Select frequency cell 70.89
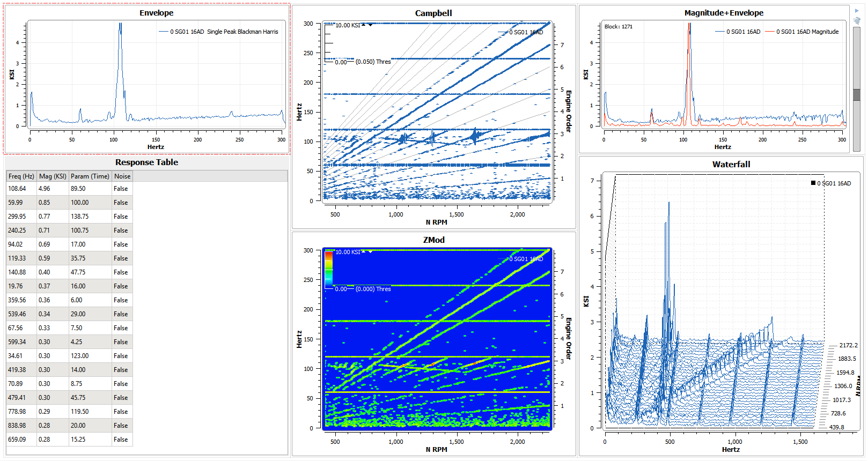Image resolution: width=868 pixels, height=461 pixels. point(21,384)
